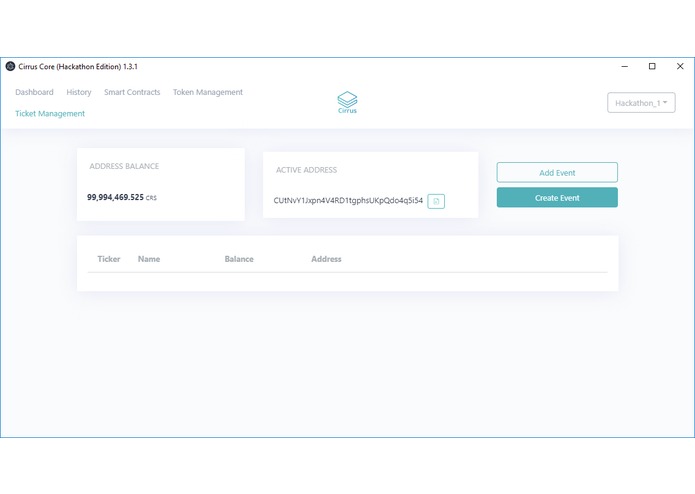Maximize the Cirrus Core window
This screenshot has height=494, width=695.
[x=652, y=66]
